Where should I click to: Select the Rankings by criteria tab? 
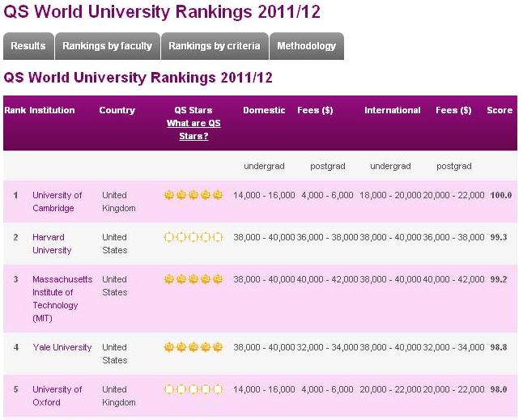point(215,46)
